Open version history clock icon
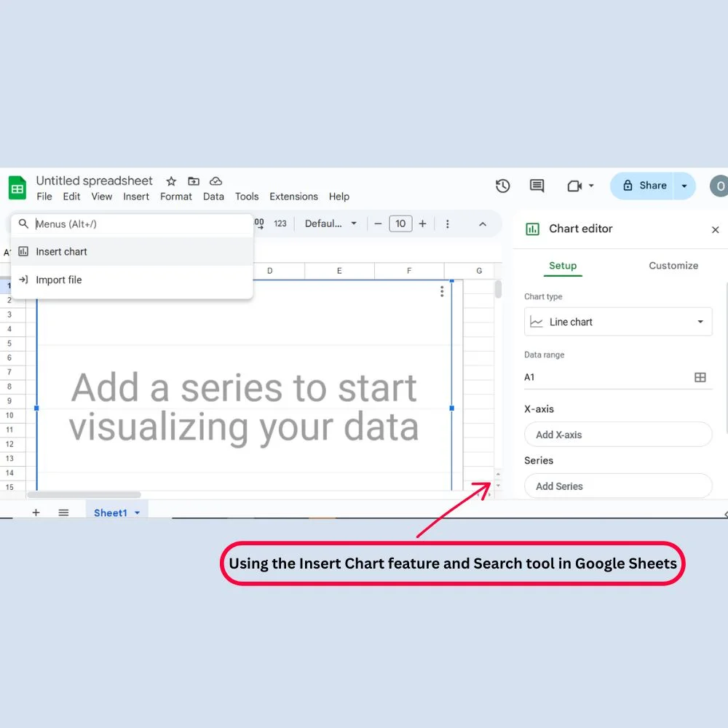Screen dimensions: 728x728 click(x=503, y=186)
